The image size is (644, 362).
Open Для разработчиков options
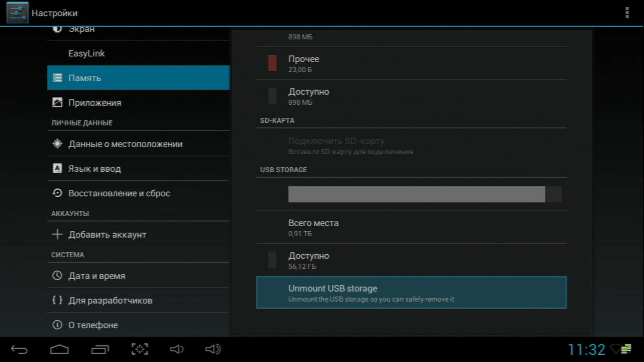138,300
